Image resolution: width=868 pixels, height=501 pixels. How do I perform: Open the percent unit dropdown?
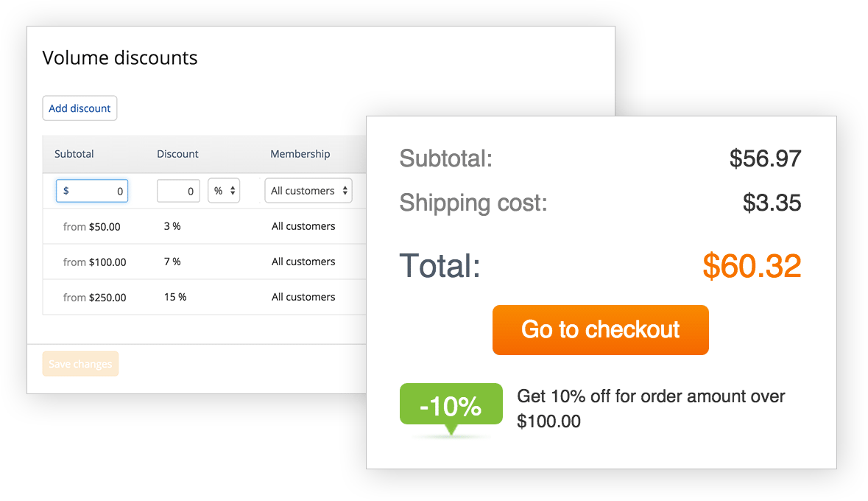click(x=224, y=191)
